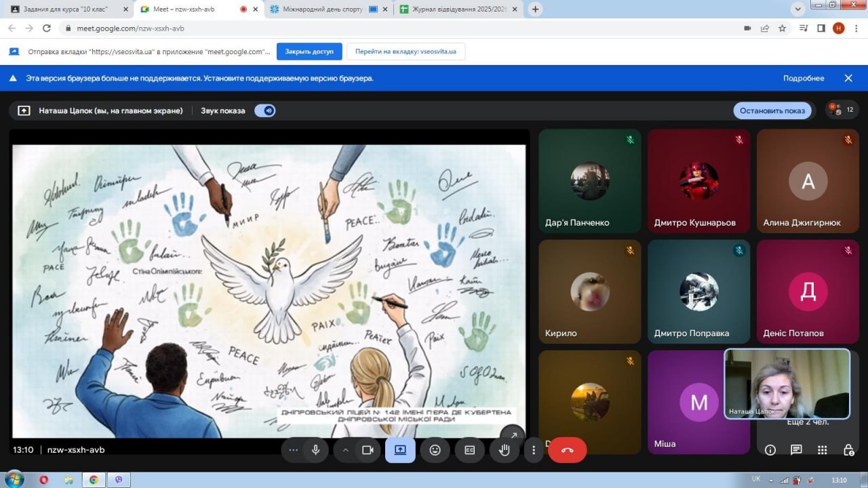Open more options three-dot menu in Meet

pos(534,450)
